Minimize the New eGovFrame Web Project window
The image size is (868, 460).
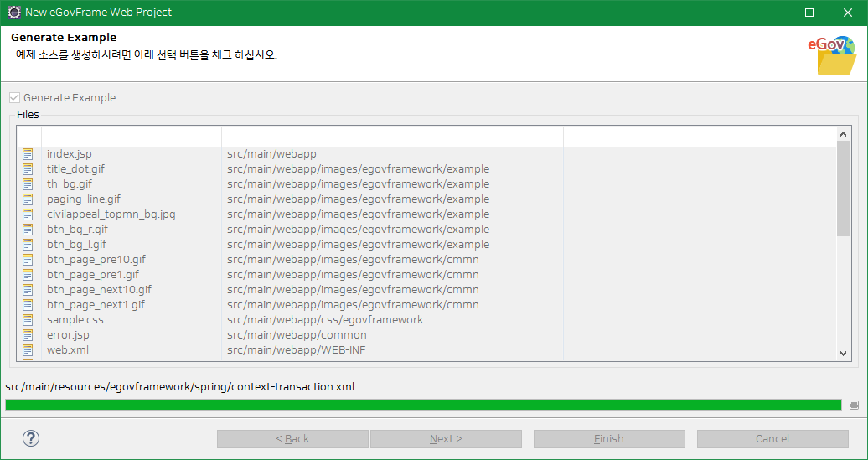(x=771, y=13)
